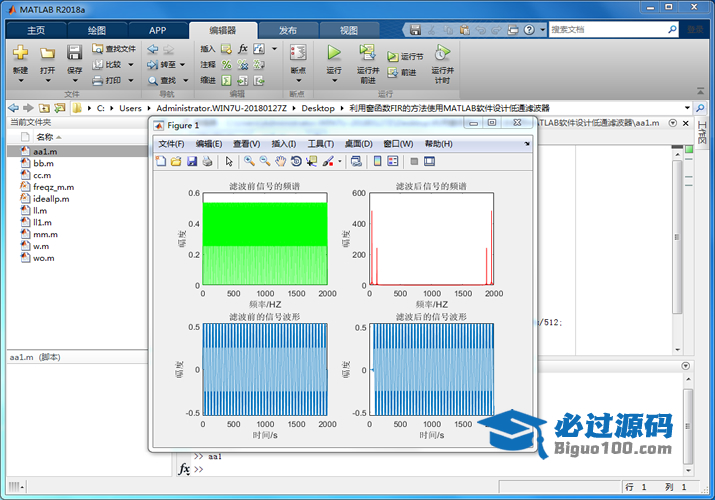Expand the 保存 dropdown arrow
The image size is (715, 500).
coord(75,81)
